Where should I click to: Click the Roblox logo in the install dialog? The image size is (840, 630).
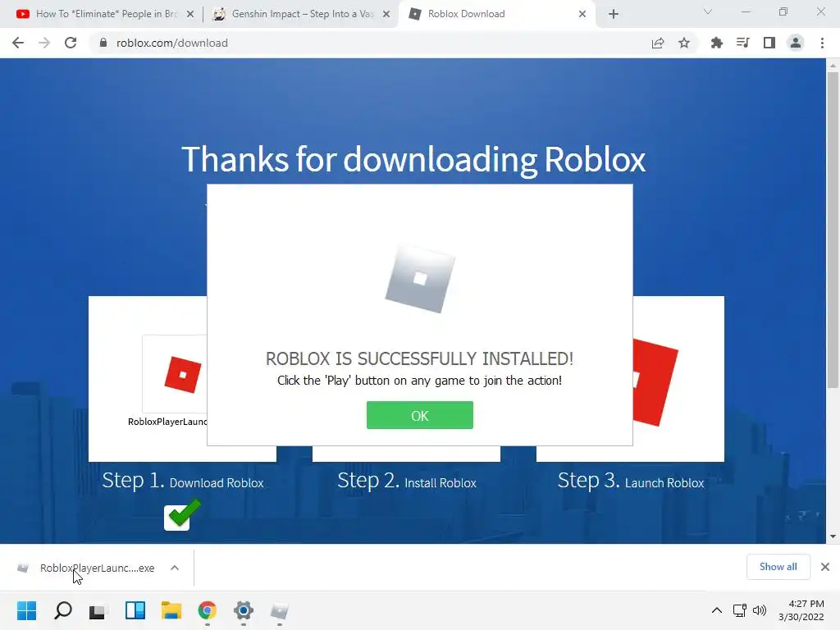point(420,278)
